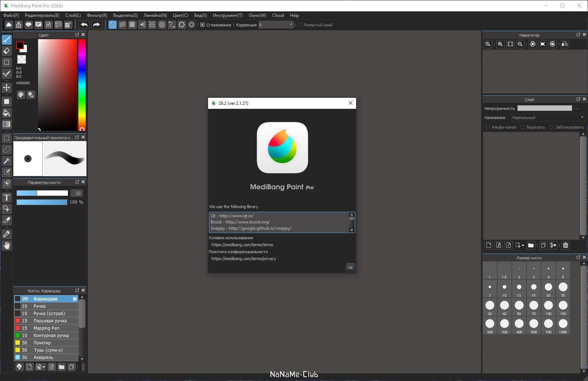588x381 pixels.
Task: Close the 26.2 about dialog
Action: coord(351,103)
